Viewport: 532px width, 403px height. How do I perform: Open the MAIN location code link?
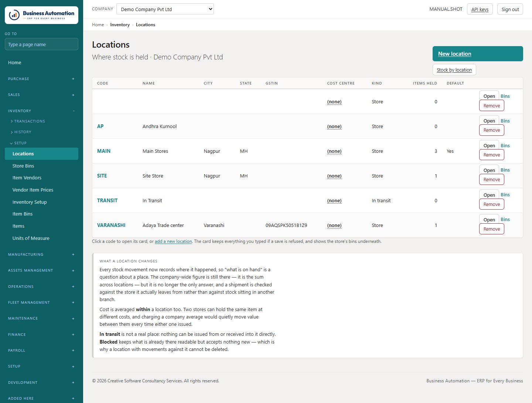(x=104, y=151)
